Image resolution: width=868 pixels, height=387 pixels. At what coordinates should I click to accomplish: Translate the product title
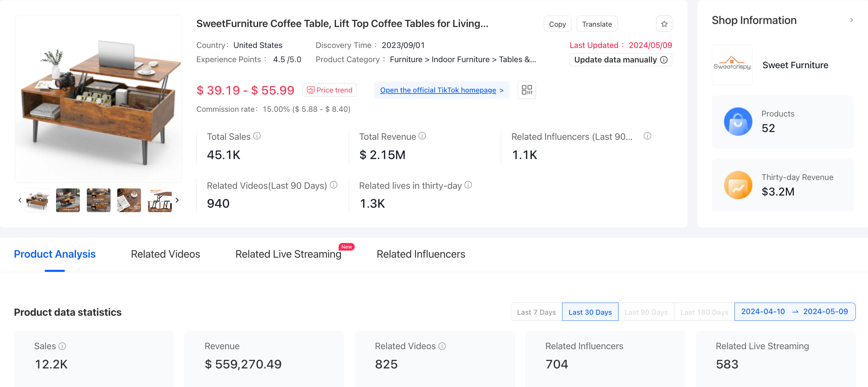[597, 24]
